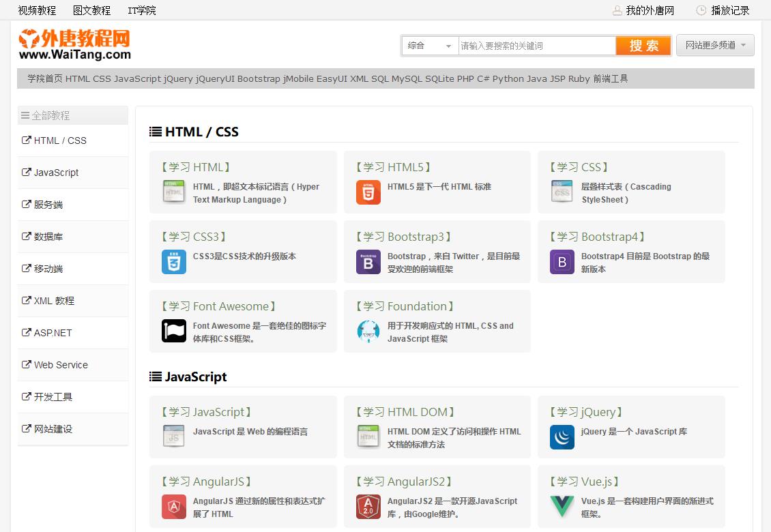Click the external-link icon beside 移动端
Viewport: 771px width, 532px height.
[x=26, y=268]
